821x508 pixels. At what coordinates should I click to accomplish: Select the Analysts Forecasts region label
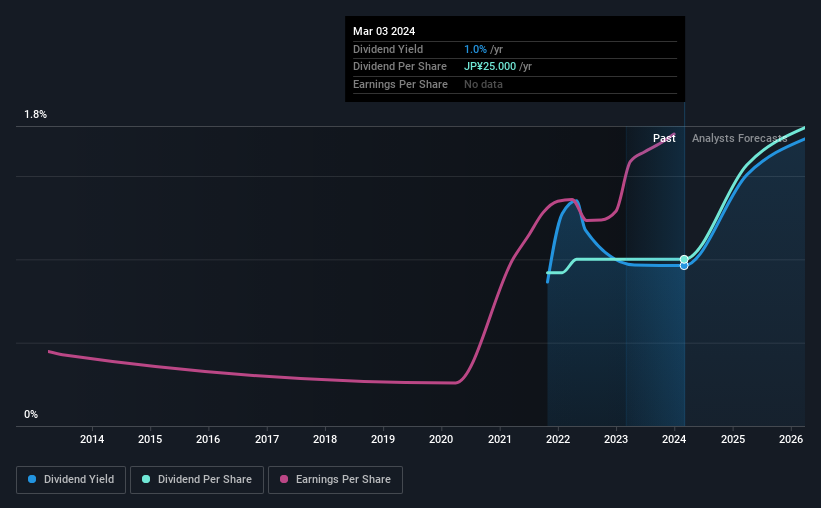(x=739, y=138)
